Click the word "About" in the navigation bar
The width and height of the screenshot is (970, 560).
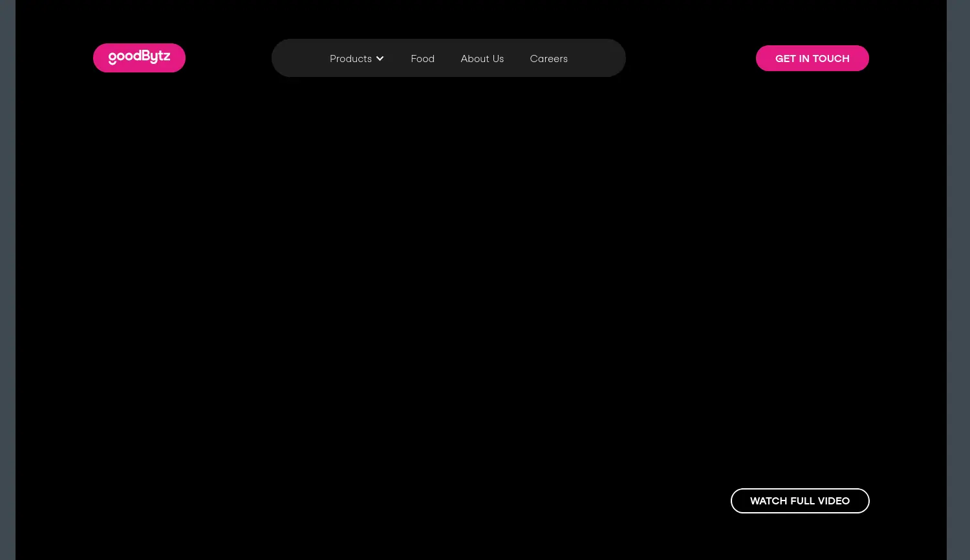click(x=475, y=59)
